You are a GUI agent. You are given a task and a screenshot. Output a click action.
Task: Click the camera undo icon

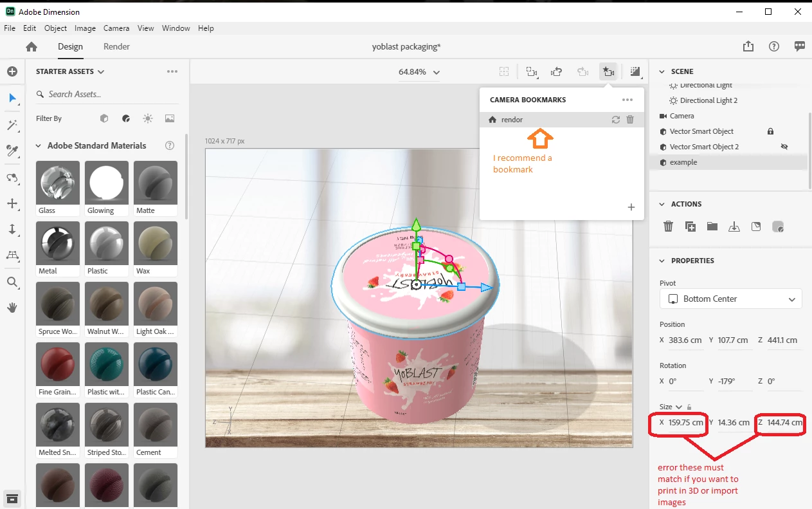tap(557, 72)
